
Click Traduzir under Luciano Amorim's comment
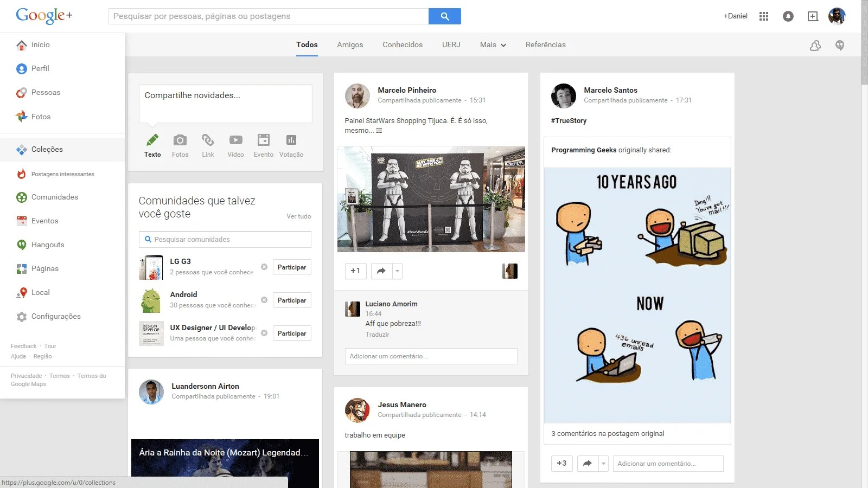point(377,335)
